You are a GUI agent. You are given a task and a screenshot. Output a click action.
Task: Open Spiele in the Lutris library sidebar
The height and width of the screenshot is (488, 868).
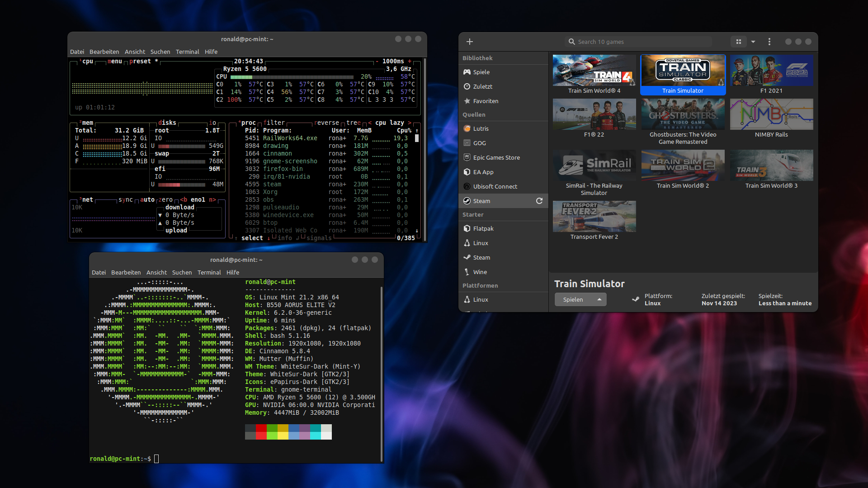coord(504,72)
